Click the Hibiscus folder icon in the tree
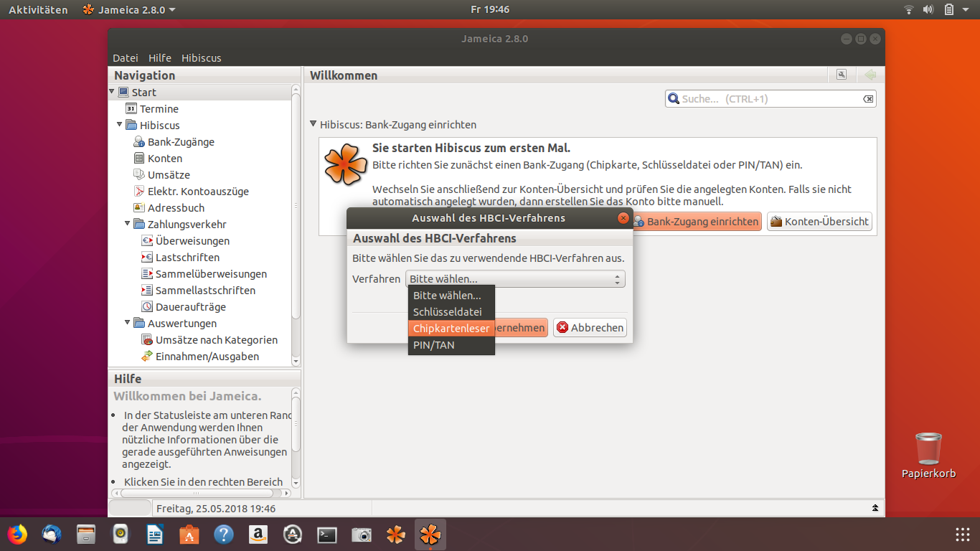The image size is (980, 551). point(131,125)
